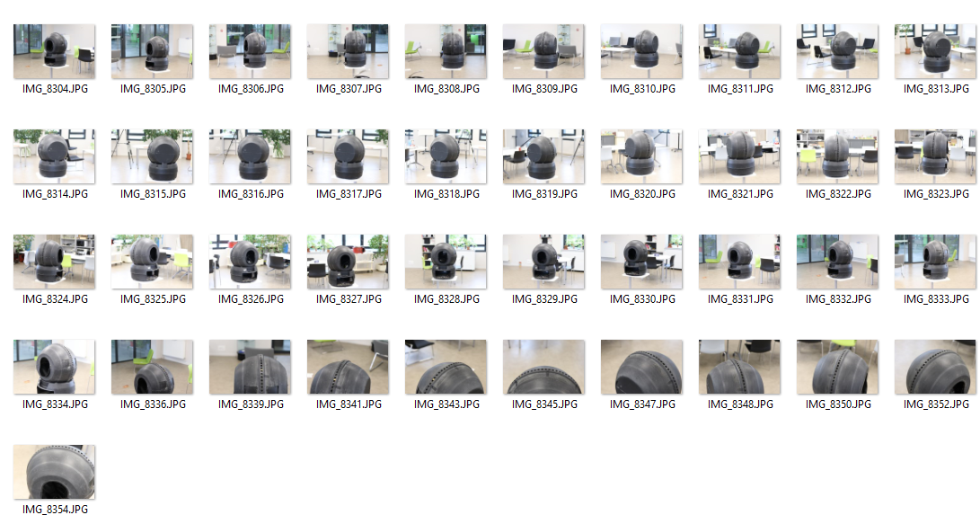
Task: Click the file name label IMG_8309.JPG
Action: 544,89
